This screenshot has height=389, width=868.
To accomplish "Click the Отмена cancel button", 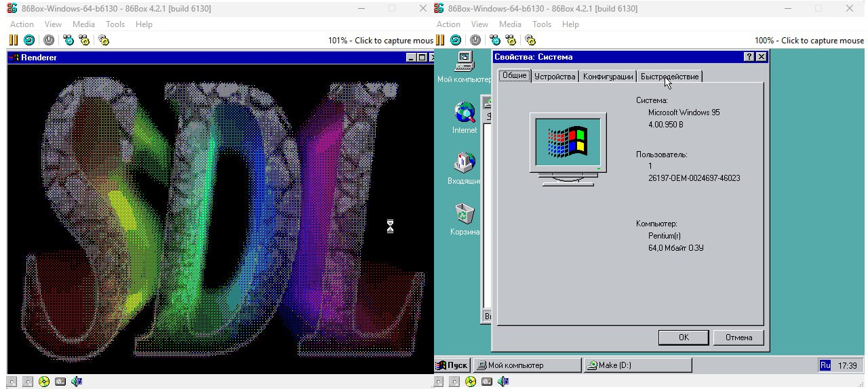I will (738, 337).
